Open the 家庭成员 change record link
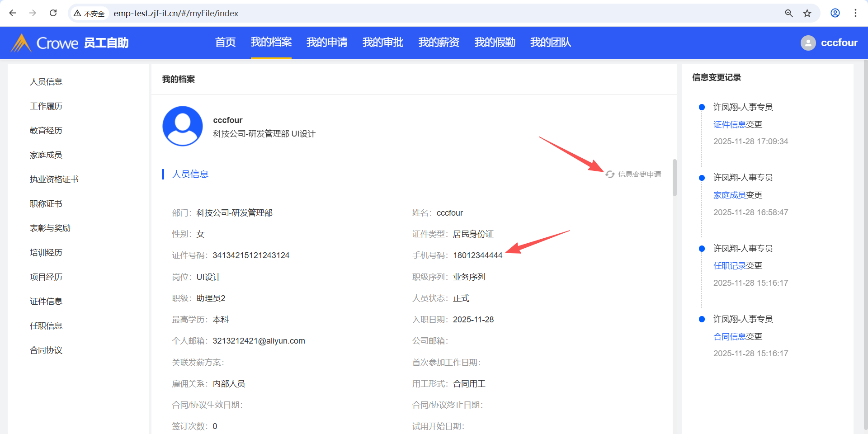This screenshot has width=868, height=434. (729, 195)
